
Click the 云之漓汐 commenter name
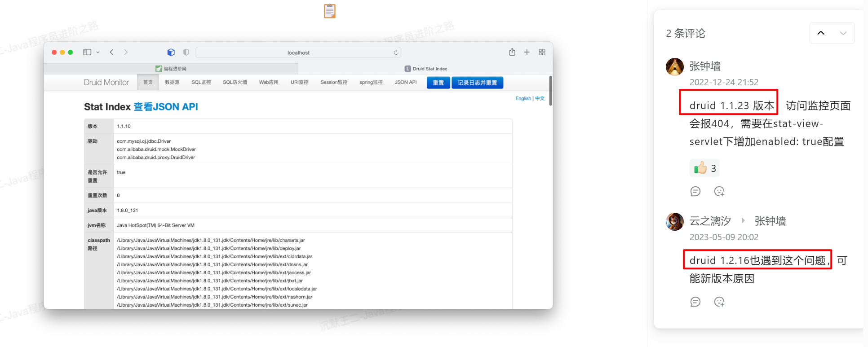tap(710, 221)
